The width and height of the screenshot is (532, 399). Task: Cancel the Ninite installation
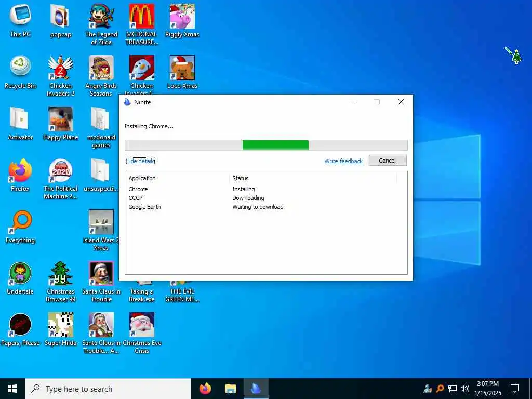click(x=388, y=161)
